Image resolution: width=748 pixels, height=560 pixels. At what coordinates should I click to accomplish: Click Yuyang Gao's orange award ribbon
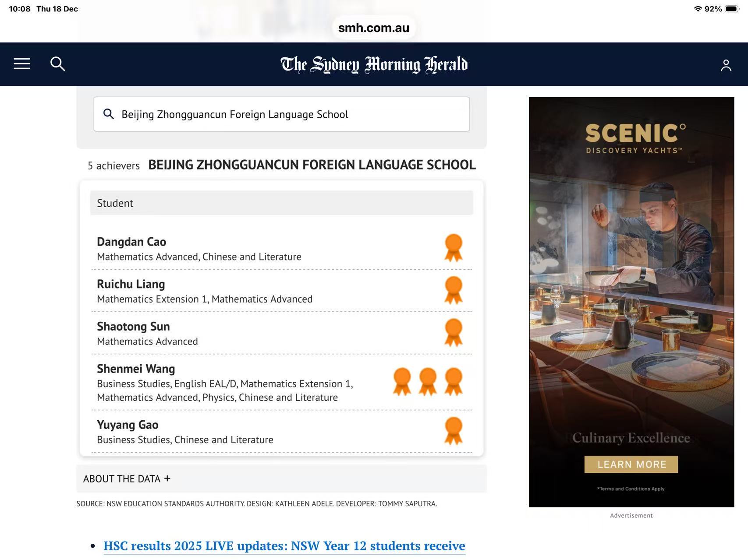click(x=453, y=431)
